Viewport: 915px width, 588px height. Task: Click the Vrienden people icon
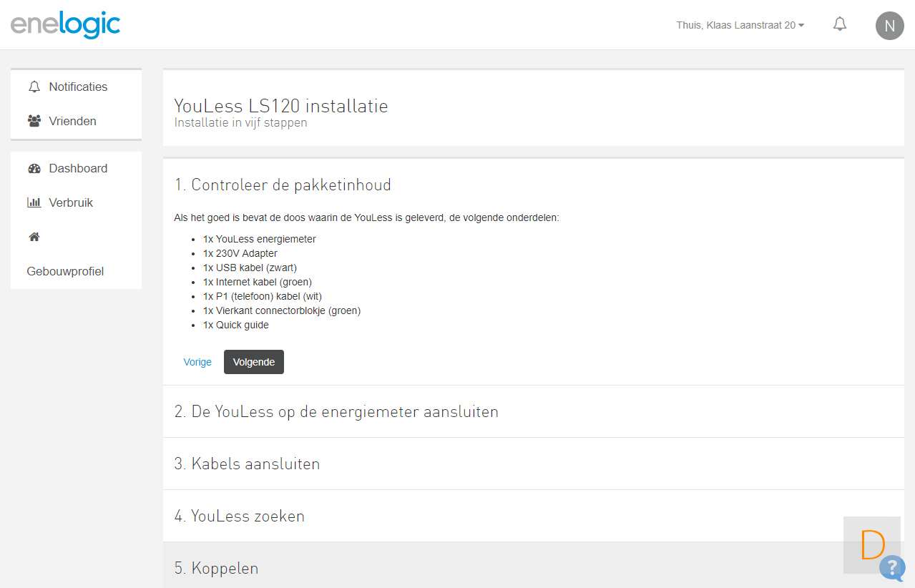coord(34,121)
